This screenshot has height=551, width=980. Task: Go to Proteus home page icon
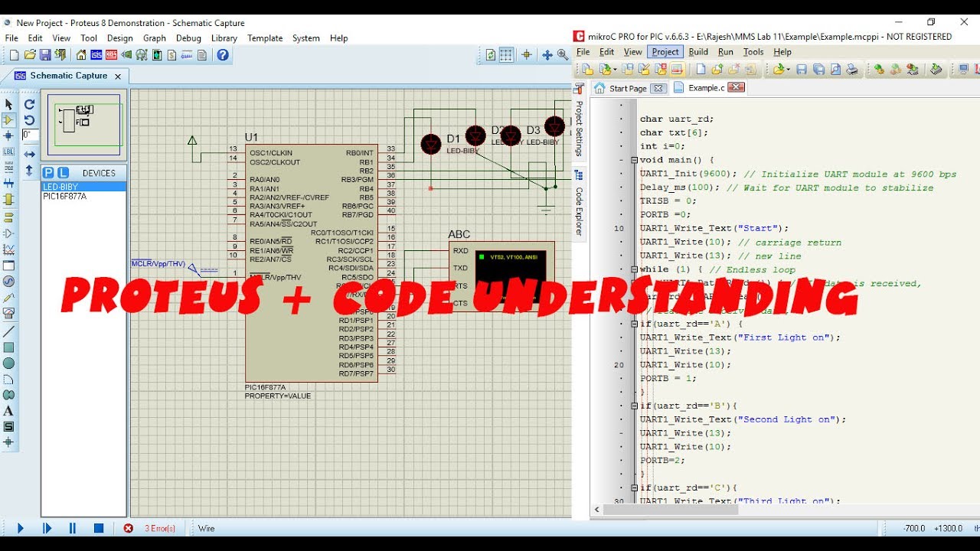click(x=81, y=55)
